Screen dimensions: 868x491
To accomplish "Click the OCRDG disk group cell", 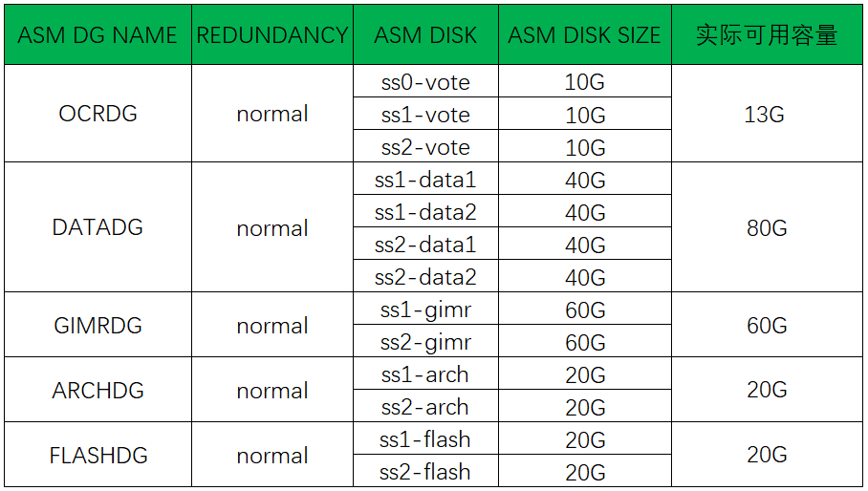I will (x=98, y=114).
